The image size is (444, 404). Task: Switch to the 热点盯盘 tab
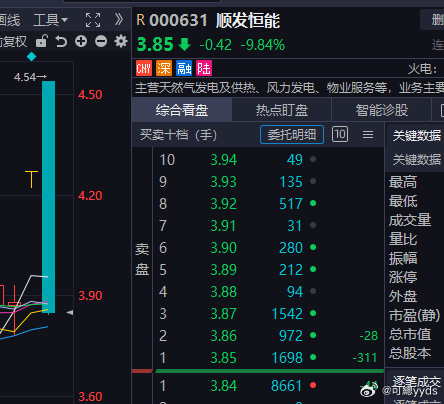click(x=282, y=110)
